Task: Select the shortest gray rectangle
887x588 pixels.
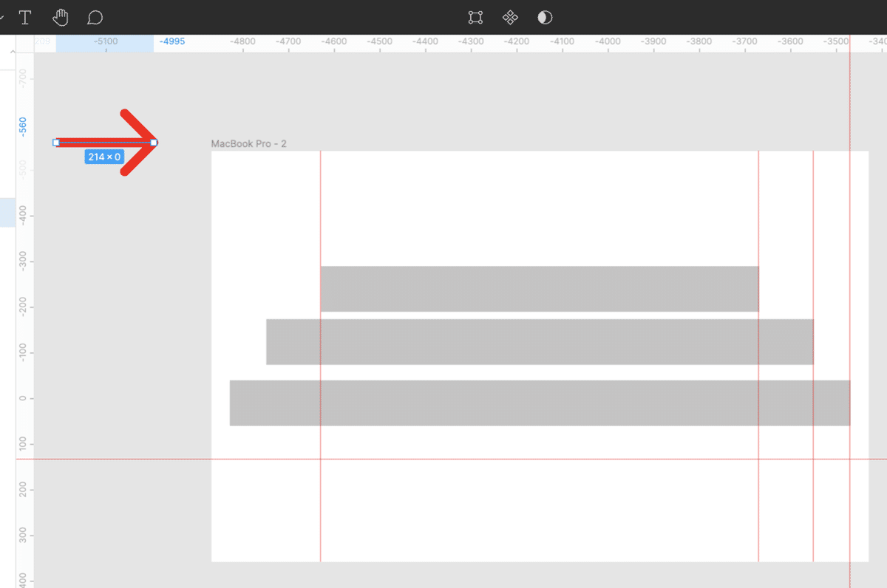Action: click(x=540, y=289)
